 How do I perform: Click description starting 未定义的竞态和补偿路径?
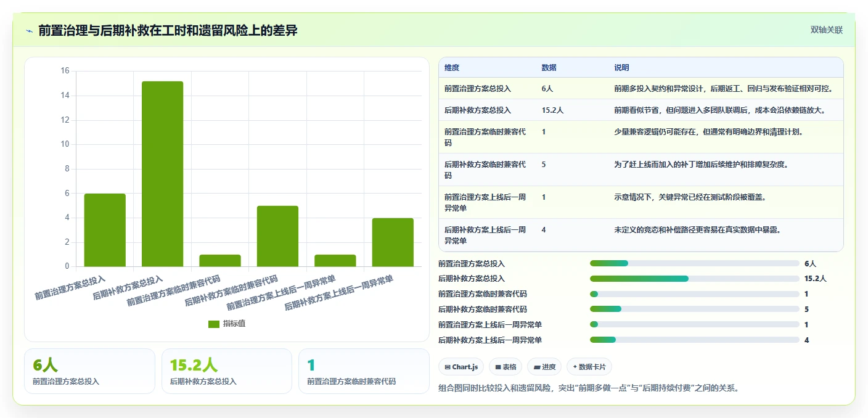(697, 229)
